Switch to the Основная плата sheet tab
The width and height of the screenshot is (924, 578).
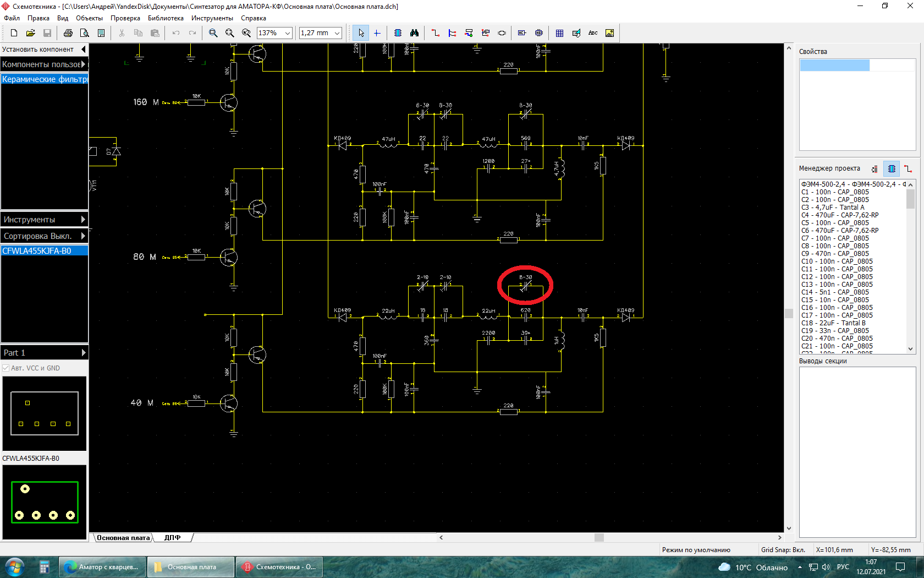(123, 538)
